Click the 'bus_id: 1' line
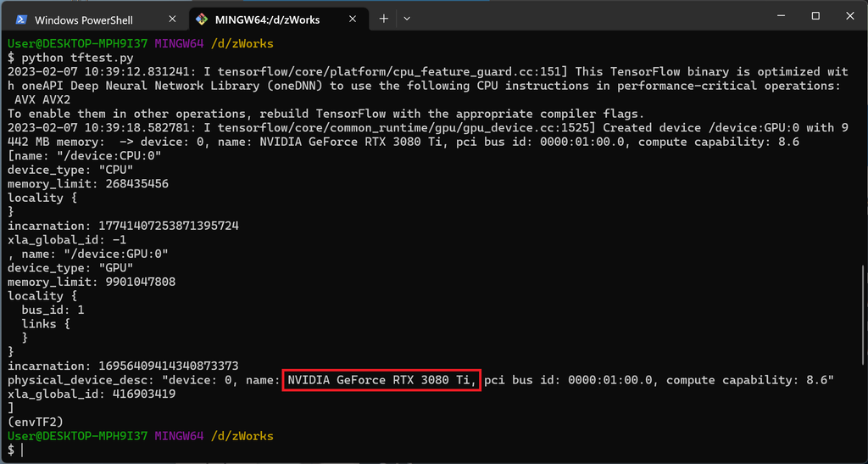The image size is (868, 464). pyautogui.click(x=53, y=310)
